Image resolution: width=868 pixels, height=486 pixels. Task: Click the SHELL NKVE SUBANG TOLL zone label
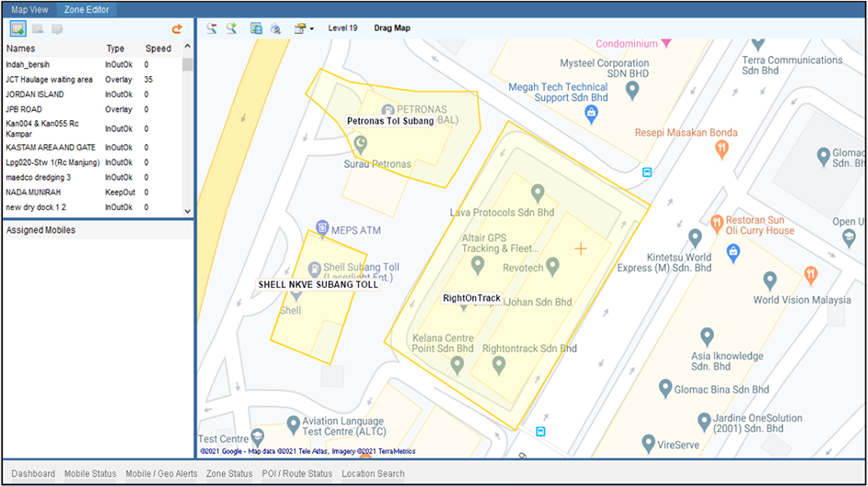(x=318, y=284)
